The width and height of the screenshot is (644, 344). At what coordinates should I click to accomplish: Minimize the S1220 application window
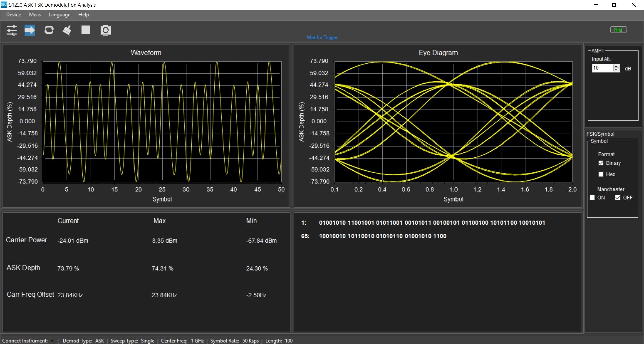coord(596,5)
